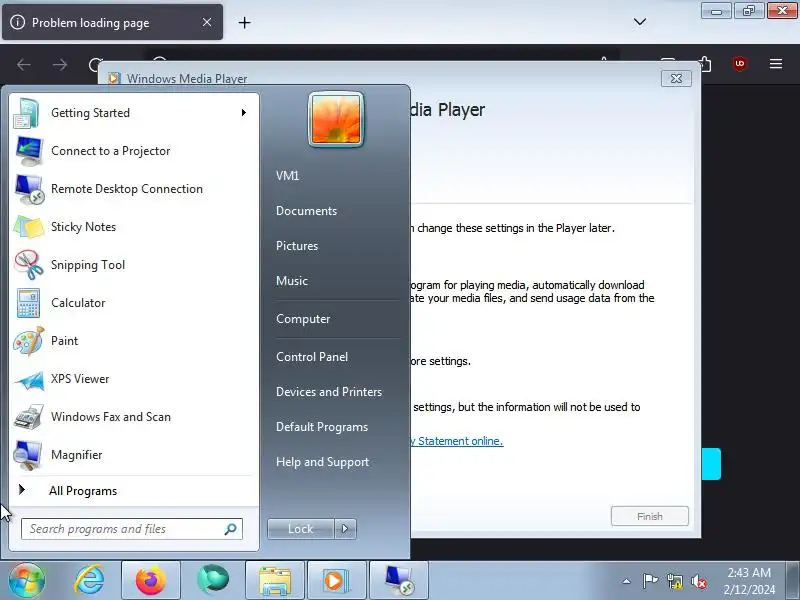The width and height of the screenshot is (800, 600).
Task: Open Documents from the Start menu
Action: coord(307,211)
